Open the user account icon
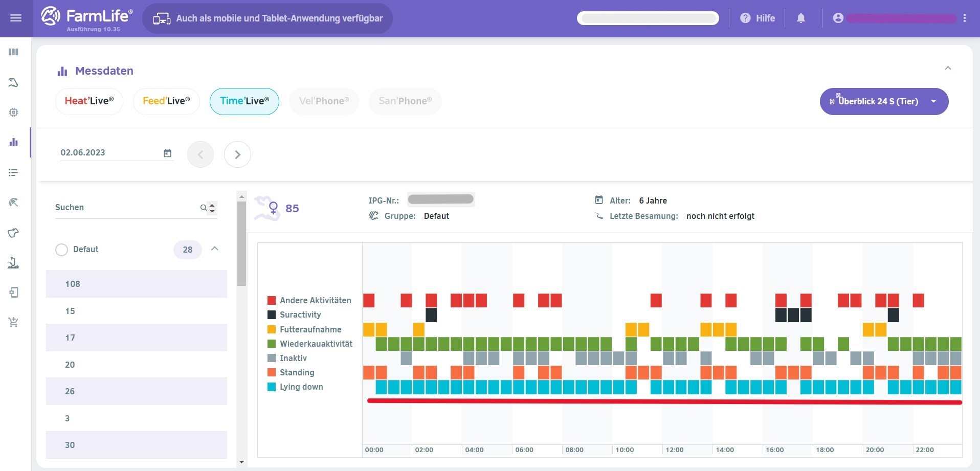 coord(838,18)
